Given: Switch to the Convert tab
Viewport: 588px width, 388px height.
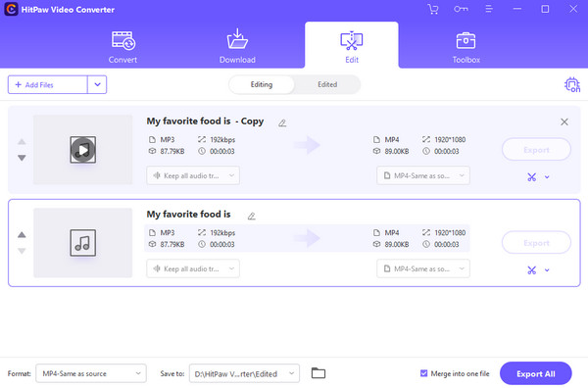Looking at the screenshot, I should coord(122,47).
